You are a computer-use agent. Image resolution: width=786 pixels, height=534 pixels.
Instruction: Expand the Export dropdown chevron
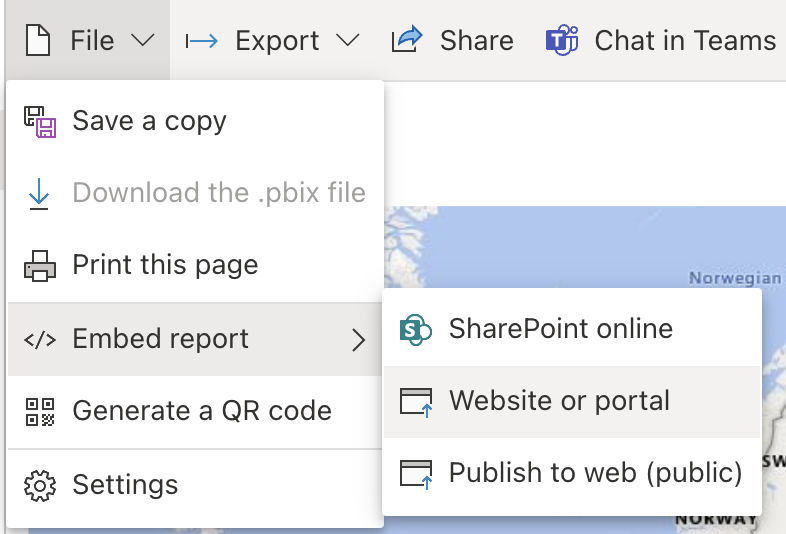347,40
